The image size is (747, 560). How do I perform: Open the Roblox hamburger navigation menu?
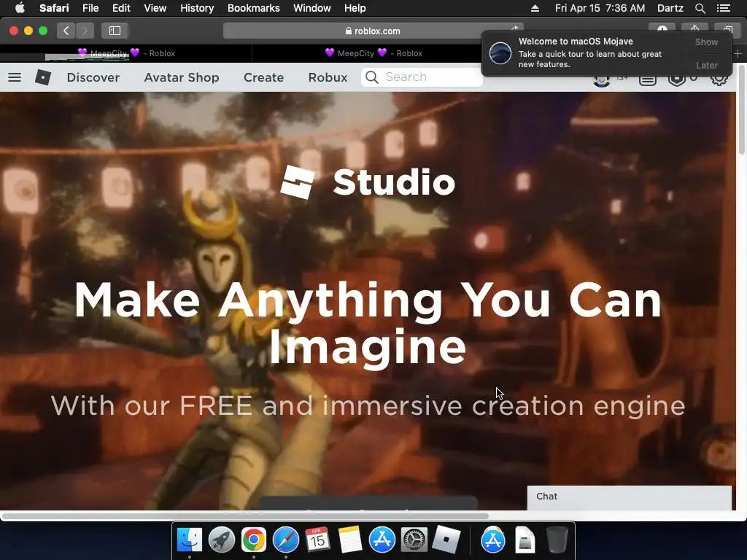click(x=15, y=77)
